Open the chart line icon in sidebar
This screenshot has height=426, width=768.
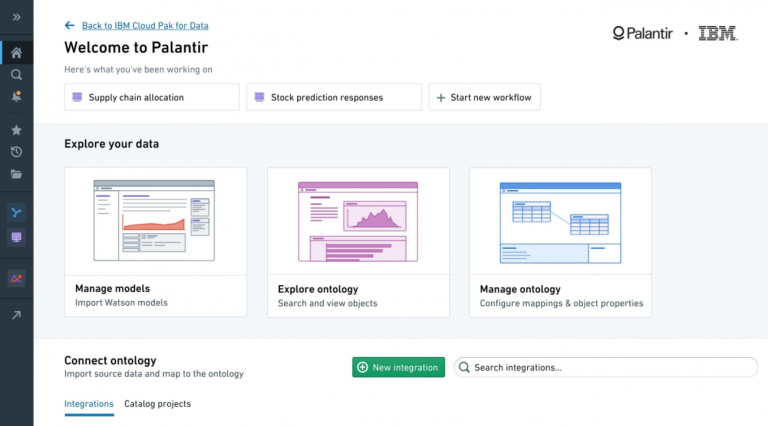(17, 279)
